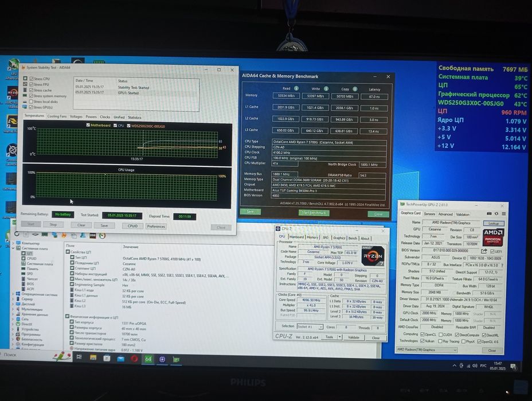Click CPUID button in stability test

[132, 226]
